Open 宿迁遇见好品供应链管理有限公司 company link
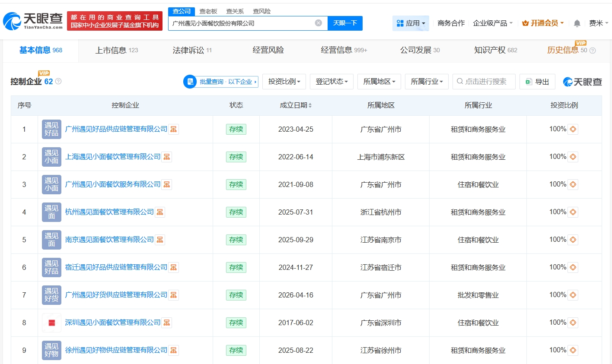The height and width of the screenshot is (364, 612). click(116, 267)
